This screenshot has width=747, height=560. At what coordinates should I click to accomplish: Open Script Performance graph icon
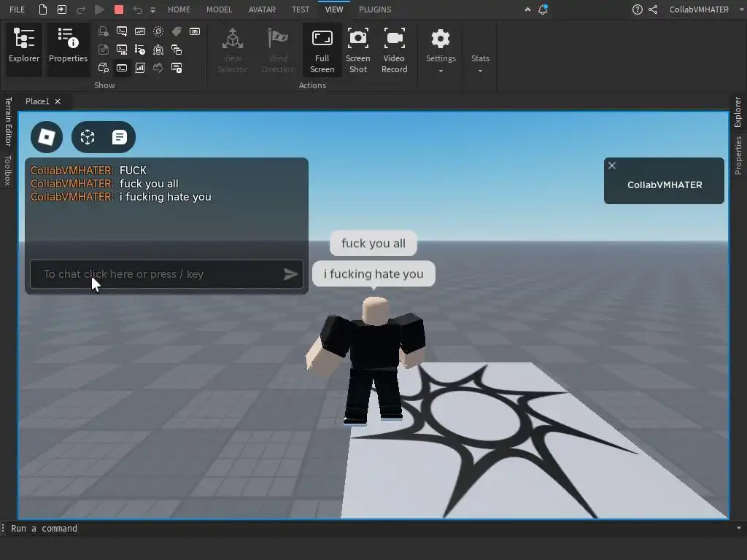[140, 31]
